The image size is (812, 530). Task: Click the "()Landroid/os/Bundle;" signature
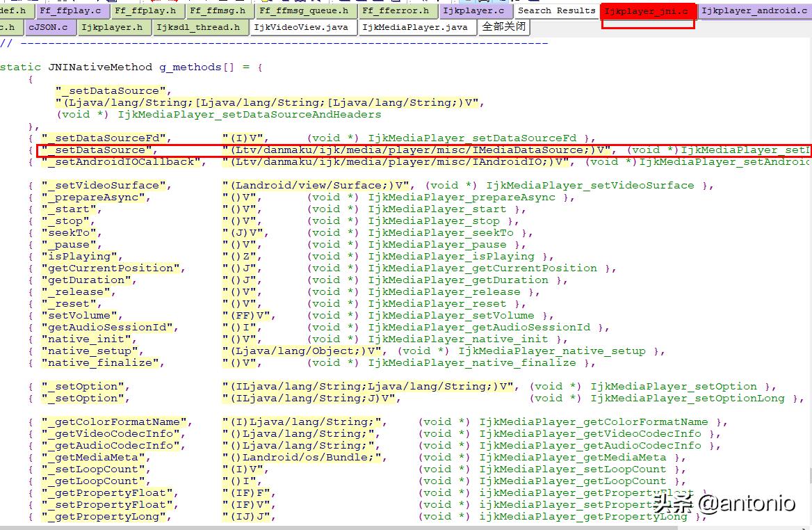(x=302, y=458)
